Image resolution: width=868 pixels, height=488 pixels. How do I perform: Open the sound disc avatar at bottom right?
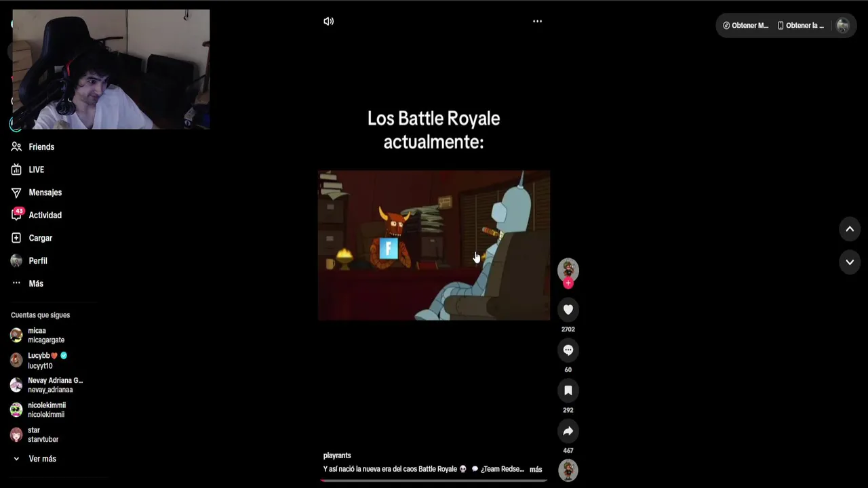[x=568, y=470]
